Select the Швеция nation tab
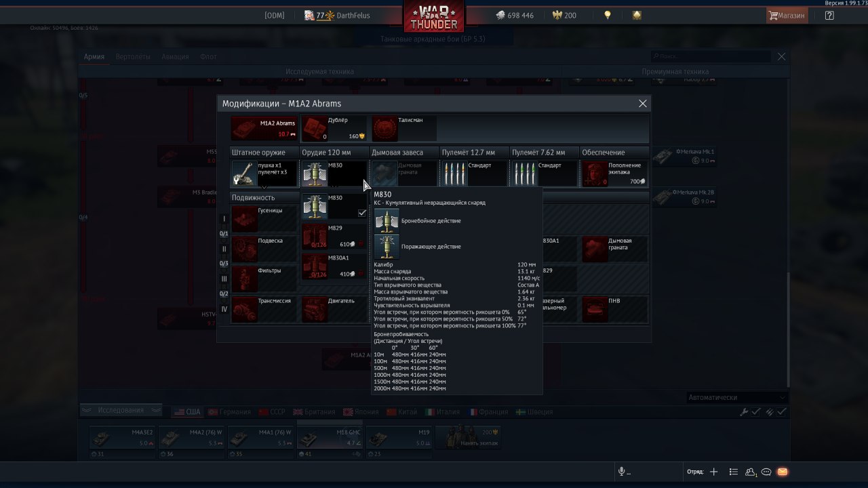The image size is (868, 488). [x=534, y=412]
